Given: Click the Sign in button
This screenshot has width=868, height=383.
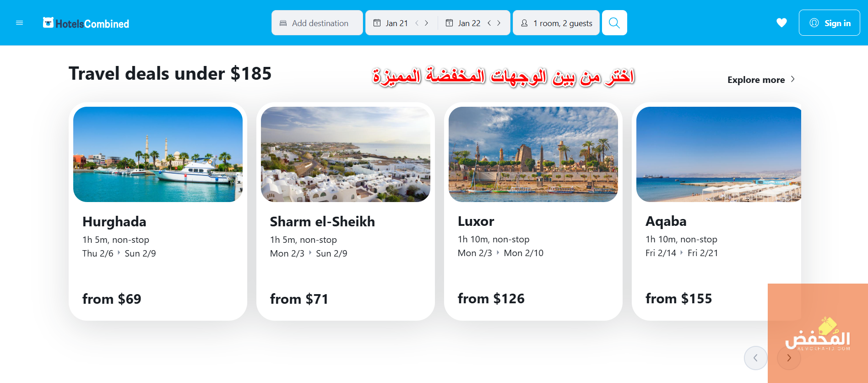Looking at the screenshot, I should pyautogui.click(x=829, y=23).
